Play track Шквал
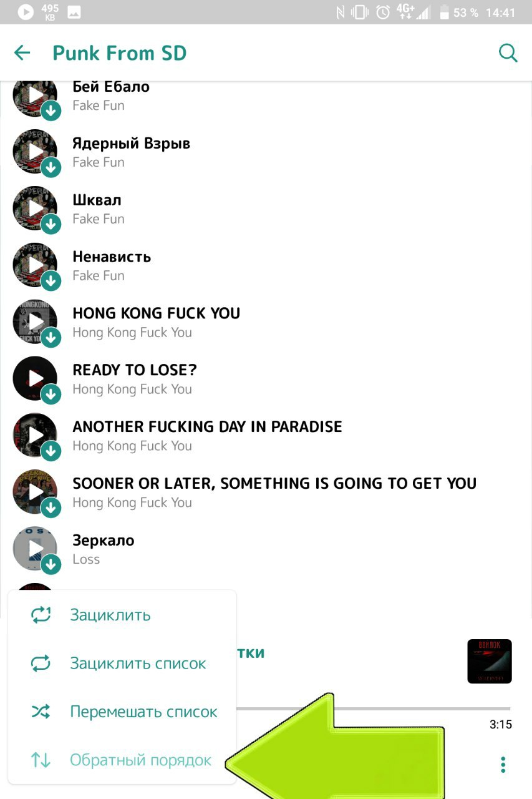The height and width of the screenshot is (799, 532). (x=35, y=208)
